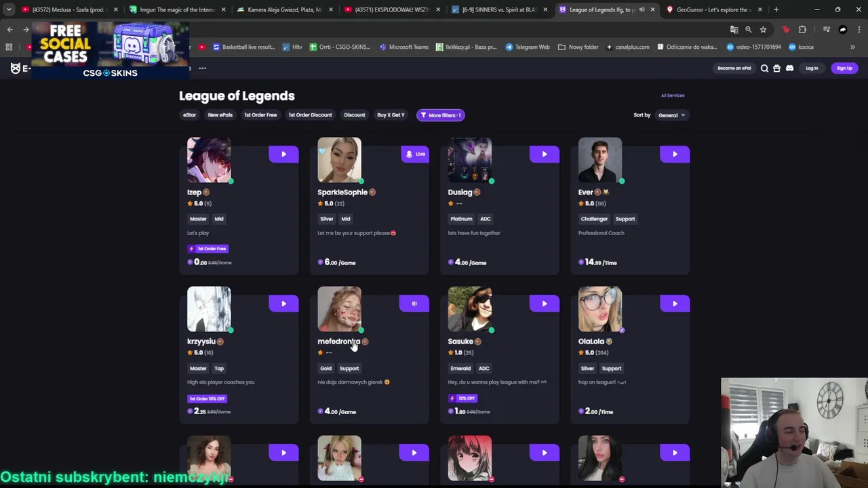The height and width of the screenshot is (488, 868).
Task: Switch to the Kamera Aleja Gwiazd tab
Action: coord(284,9)
